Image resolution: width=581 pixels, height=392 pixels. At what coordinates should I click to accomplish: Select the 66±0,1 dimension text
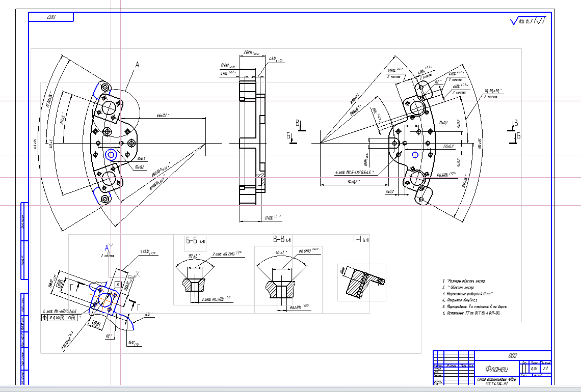coord(164,116)
